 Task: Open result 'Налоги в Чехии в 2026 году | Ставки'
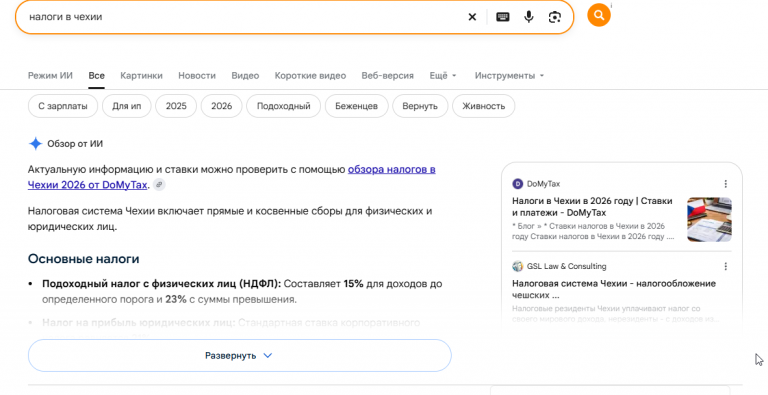click(x=592, y=207)
